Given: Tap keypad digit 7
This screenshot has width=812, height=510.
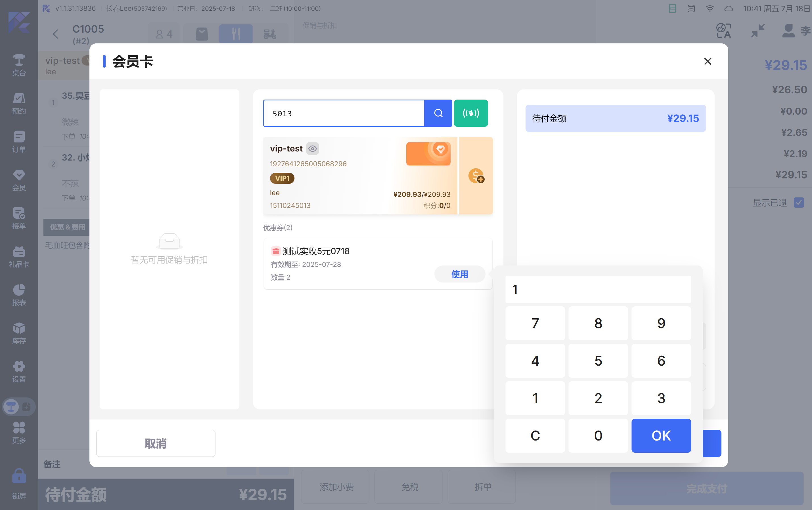Looking at the screenshot, I should tap(535, 323).
